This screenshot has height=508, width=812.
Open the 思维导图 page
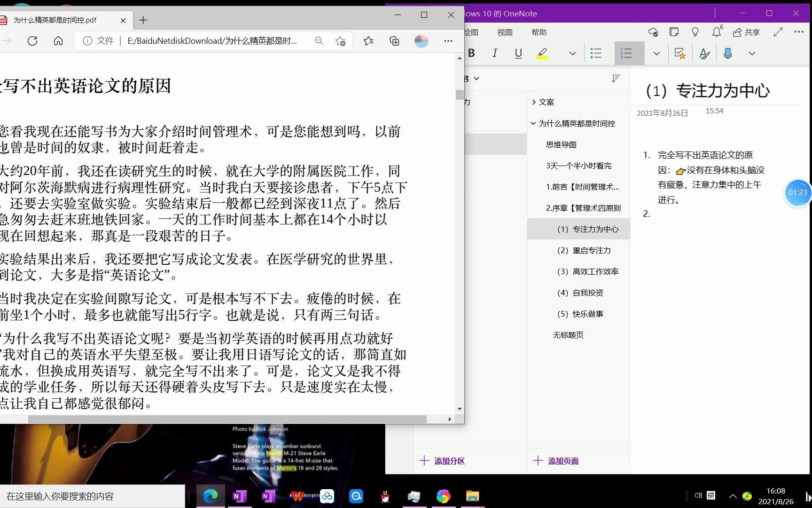[578, 144]
